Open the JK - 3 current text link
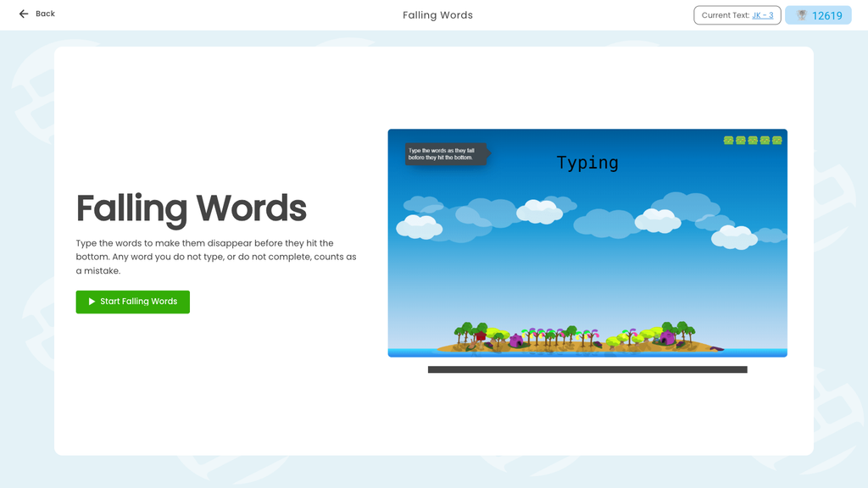The image size is (868, 488). coord(762,15)
